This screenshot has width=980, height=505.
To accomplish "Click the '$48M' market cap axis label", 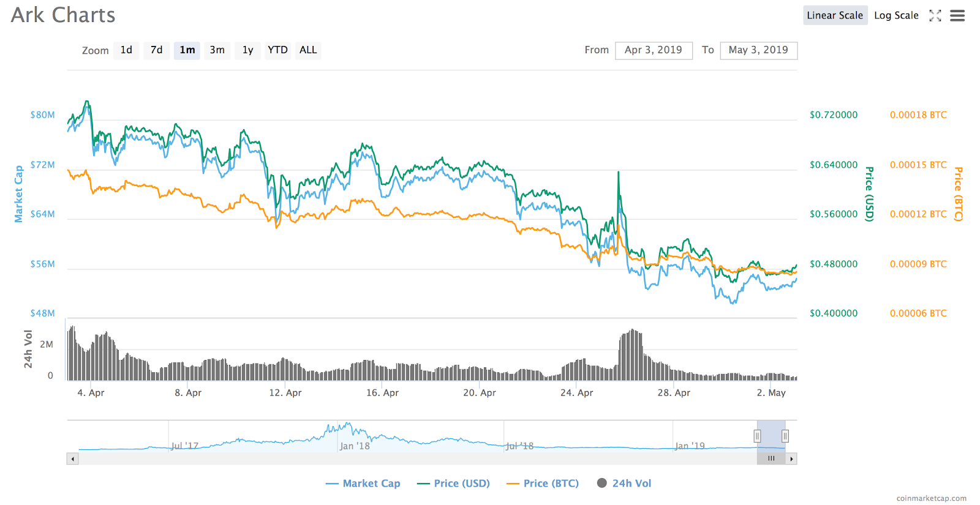I will [x=43, y=313].
